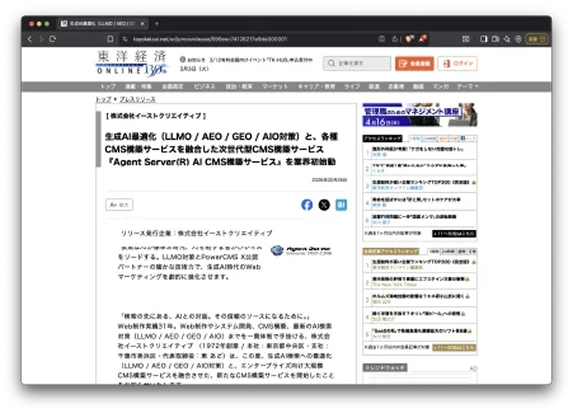
Task: Click the トップ breadcrumb link
Action: tap(103, 99)
